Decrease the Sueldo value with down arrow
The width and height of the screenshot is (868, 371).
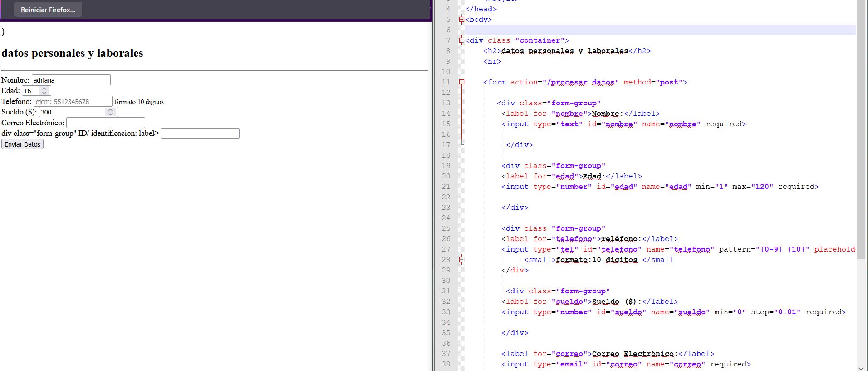(110, 114)
